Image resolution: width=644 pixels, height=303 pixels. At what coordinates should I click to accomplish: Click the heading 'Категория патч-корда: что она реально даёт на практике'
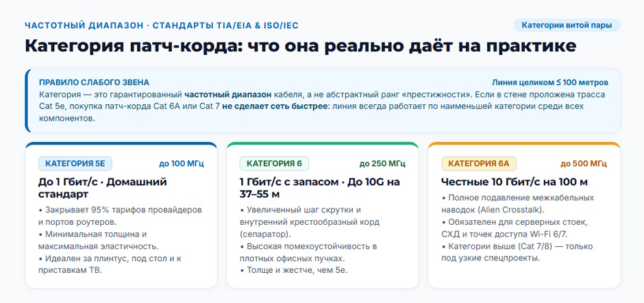pyautogui.click(x=301, y=46)
